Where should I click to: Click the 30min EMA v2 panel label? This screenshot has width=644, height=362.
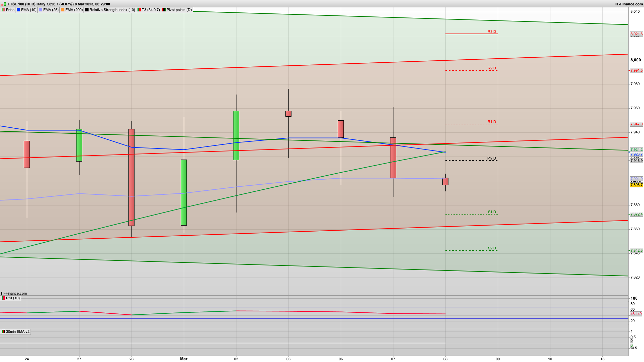17,331
